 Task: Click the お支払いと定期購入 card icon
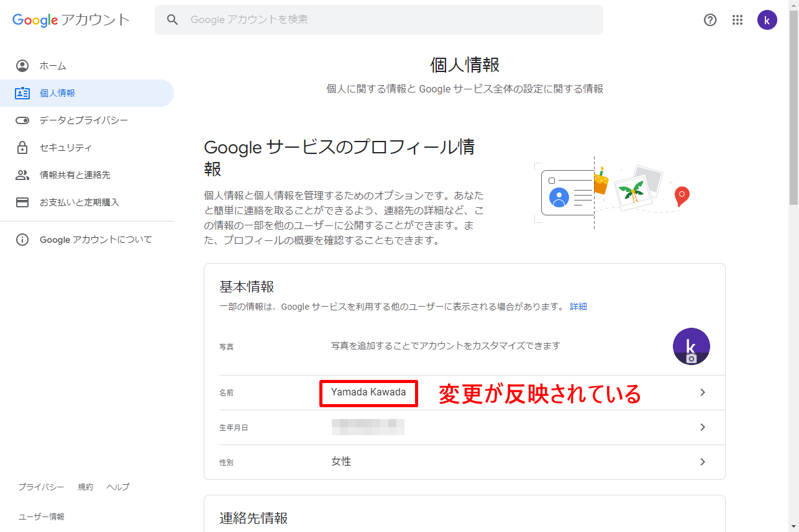[22, 202]
